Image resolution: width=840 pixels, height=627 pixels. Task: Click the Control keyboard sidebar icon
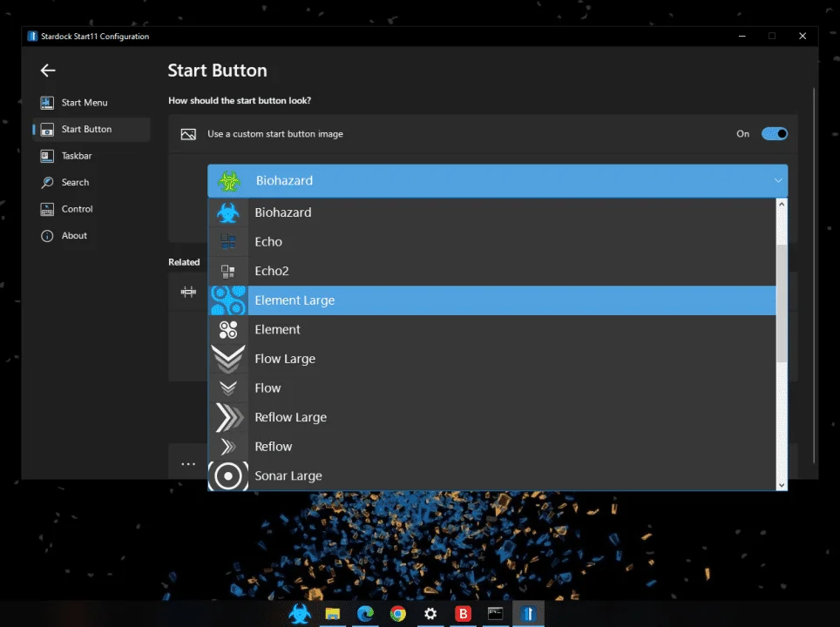point(47,209)
